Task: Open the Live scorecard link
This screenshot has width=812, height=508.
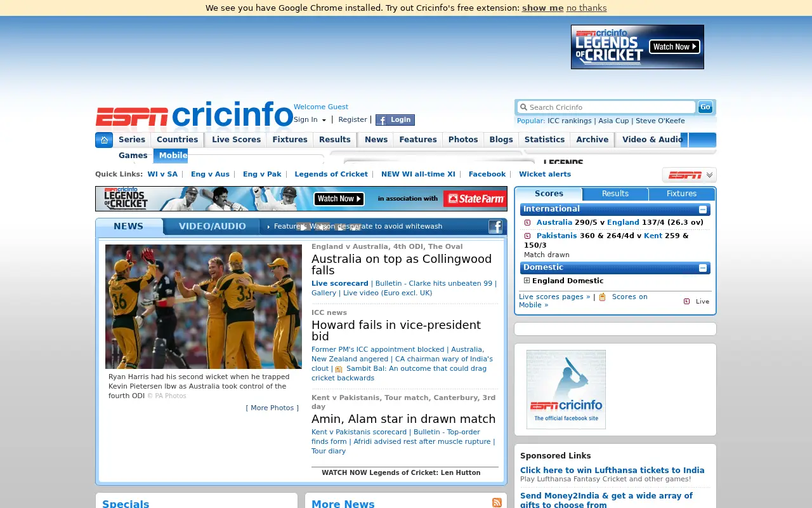Action: (x=339, y=283)
